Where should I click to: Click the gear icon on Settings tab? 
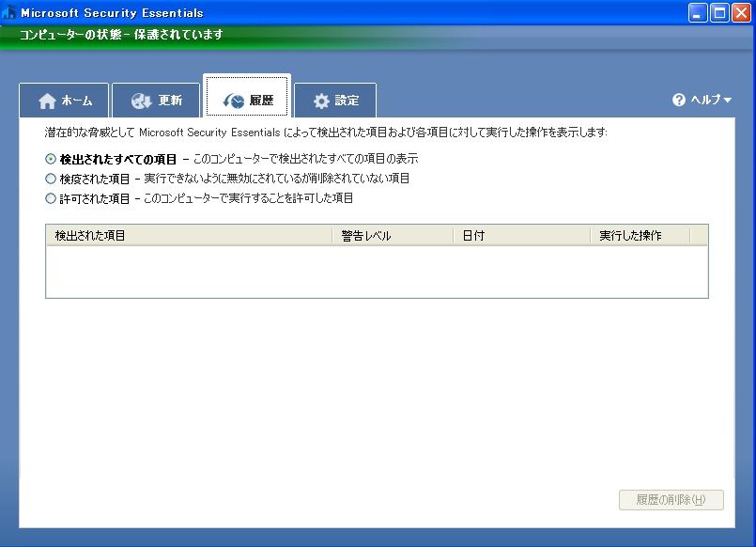tap(321, 101)
